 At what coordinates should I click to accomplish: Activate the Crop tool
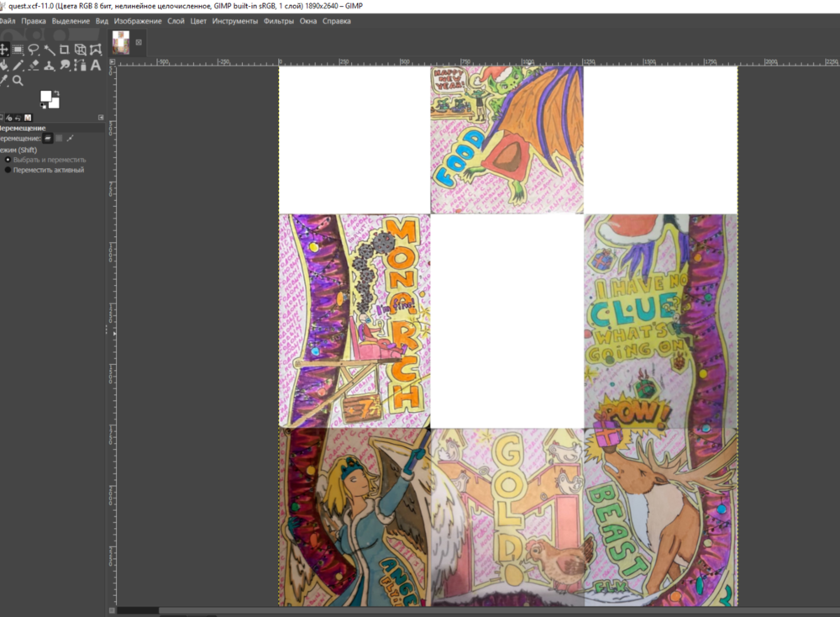point(65,50)
